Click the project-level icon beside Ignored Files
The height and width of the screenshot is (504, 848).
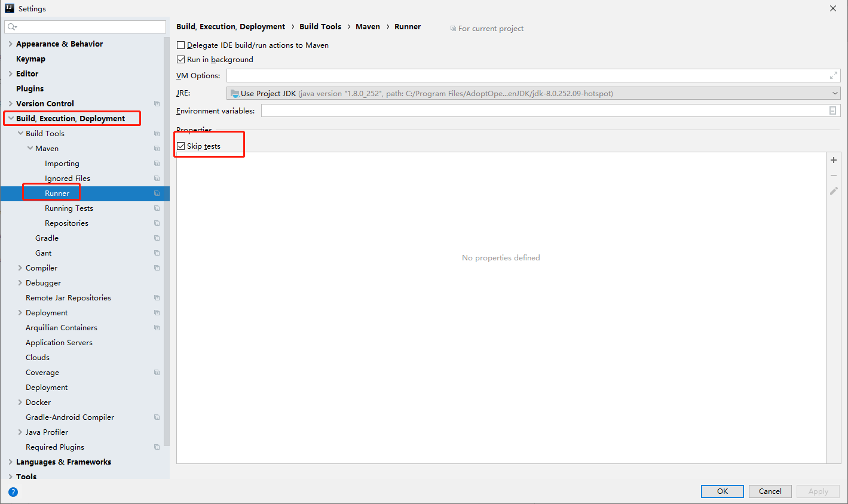157,179
